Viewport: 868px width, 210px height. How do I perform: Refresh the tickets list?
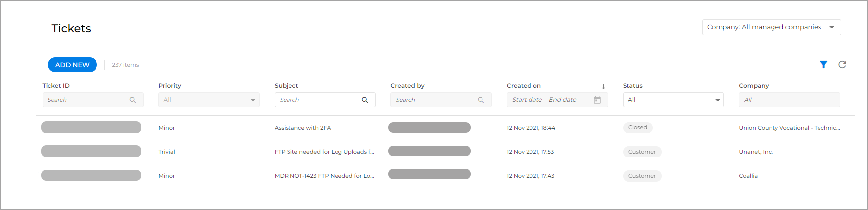tap(842, 65)
